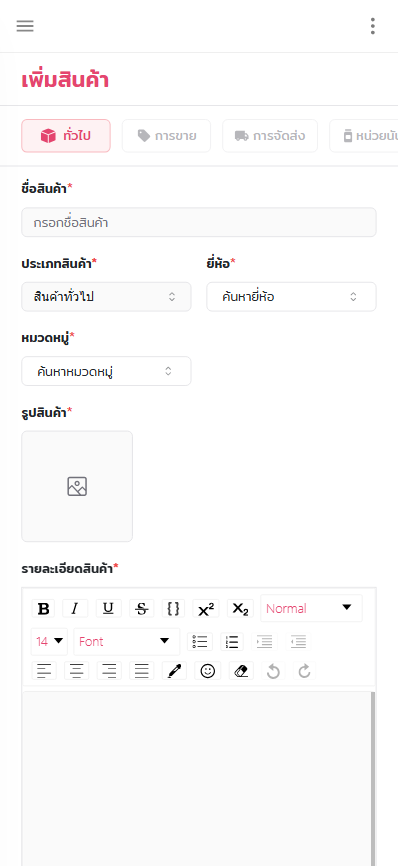Clear formatting with eraser icon

coord(241,671)
